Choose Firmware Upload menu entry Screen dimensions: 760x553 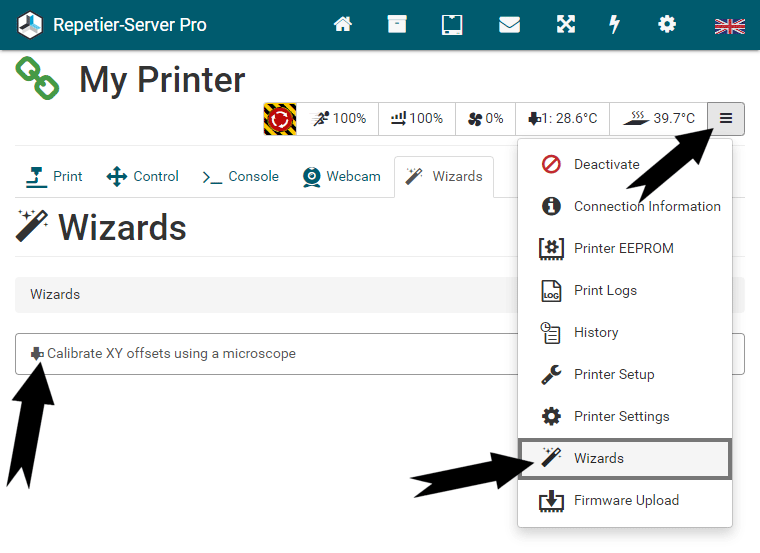click(625, 501)
